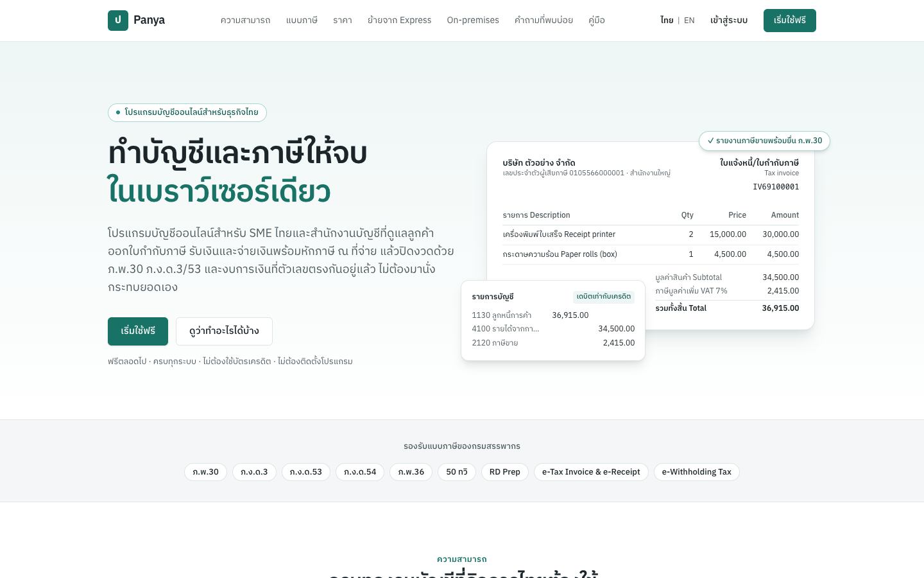The width and height of the screenshot is (924, 578).
Task: Select the ภ.ง.ด.53 tax form chip
Action: [x=306, y=472]
